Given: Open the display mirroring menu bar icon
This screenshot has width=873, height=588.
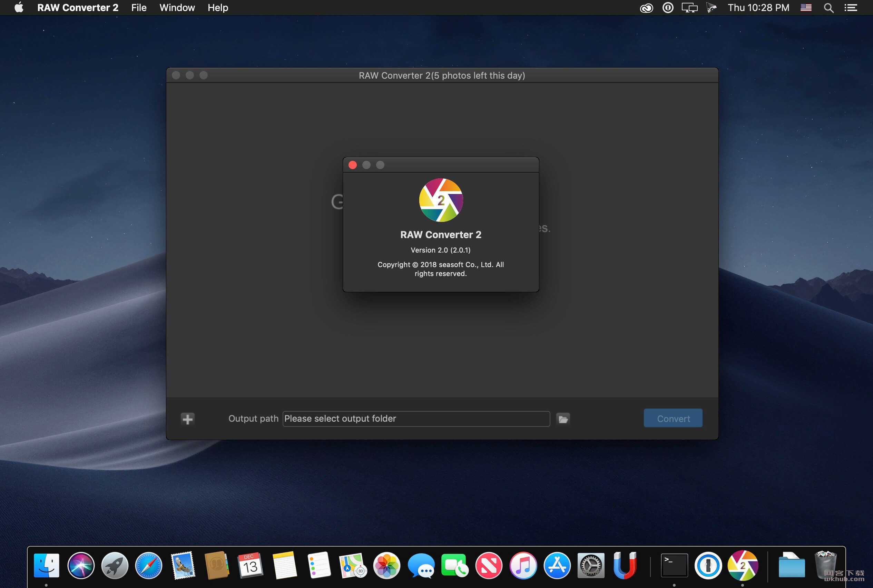Looking at the screenshot, I should pos(689,8).
